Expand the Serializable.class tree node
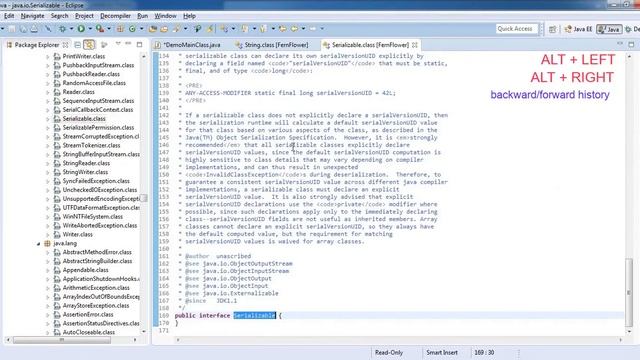 click(48, 119)
